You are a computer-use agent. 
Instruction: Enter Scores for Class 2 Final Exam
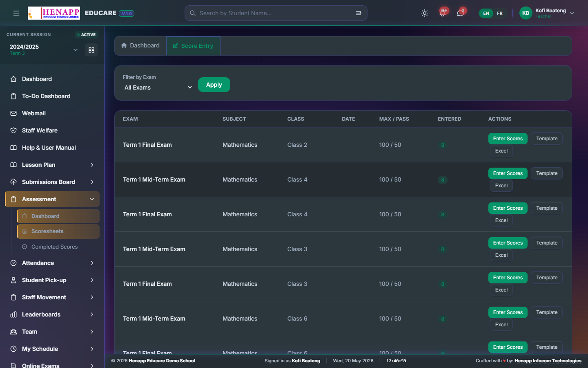tap(508, 139)
